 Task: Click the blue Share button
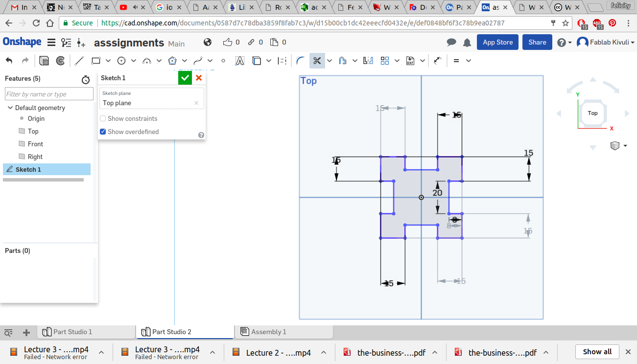537,42
